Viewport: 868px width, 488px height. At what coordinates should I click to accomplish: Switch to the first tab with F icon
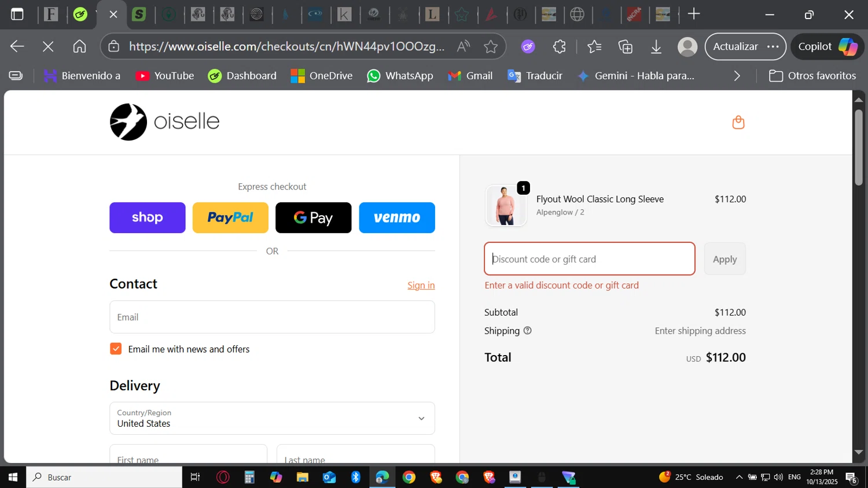[51, 14]
